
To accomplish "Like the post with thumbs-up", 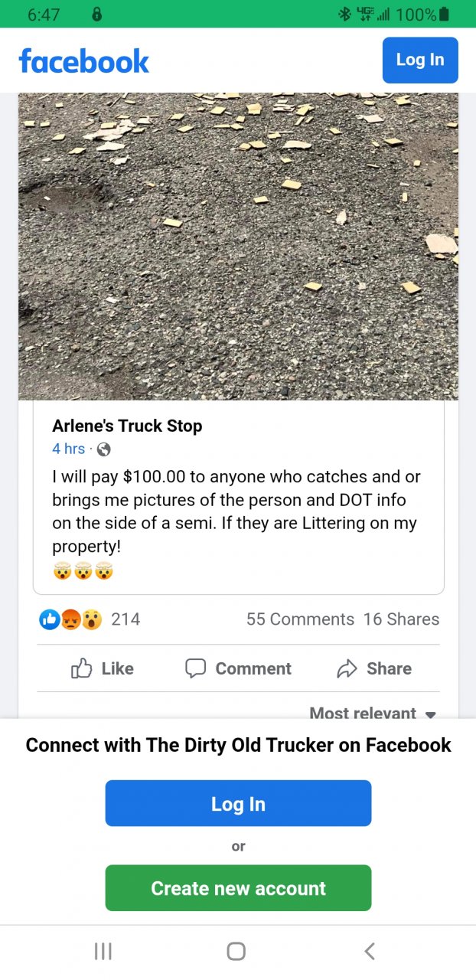I will pos(103,668).
